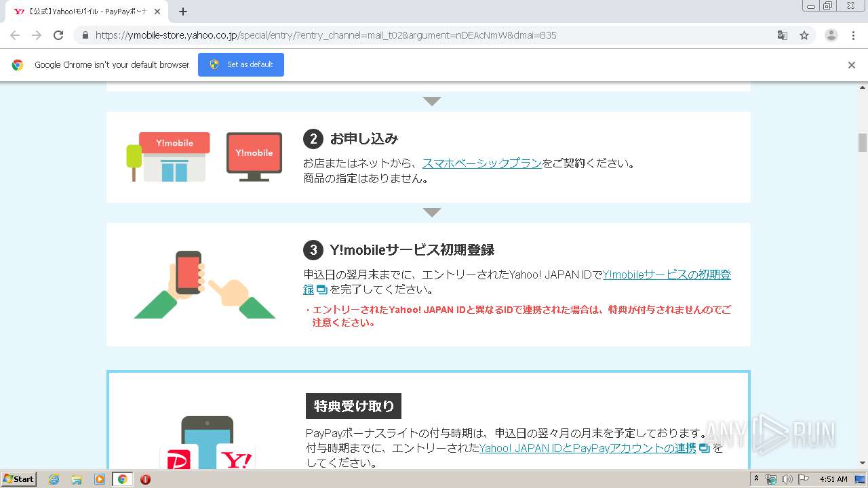
Task: Open Action Center flag icon
Action: pos(804,479)
